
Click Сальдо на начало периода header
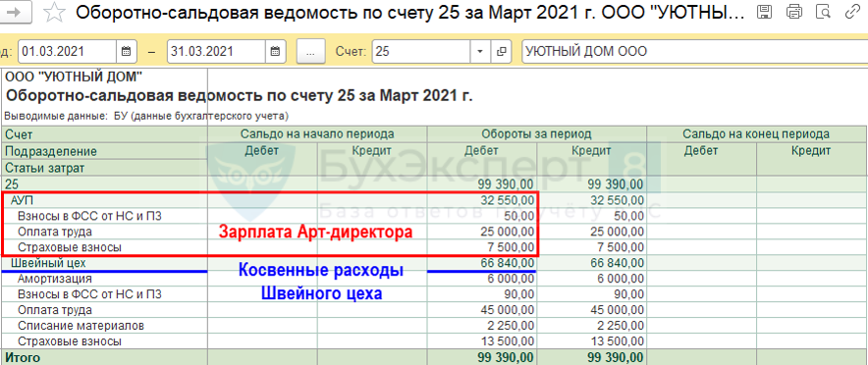[317, 133]
